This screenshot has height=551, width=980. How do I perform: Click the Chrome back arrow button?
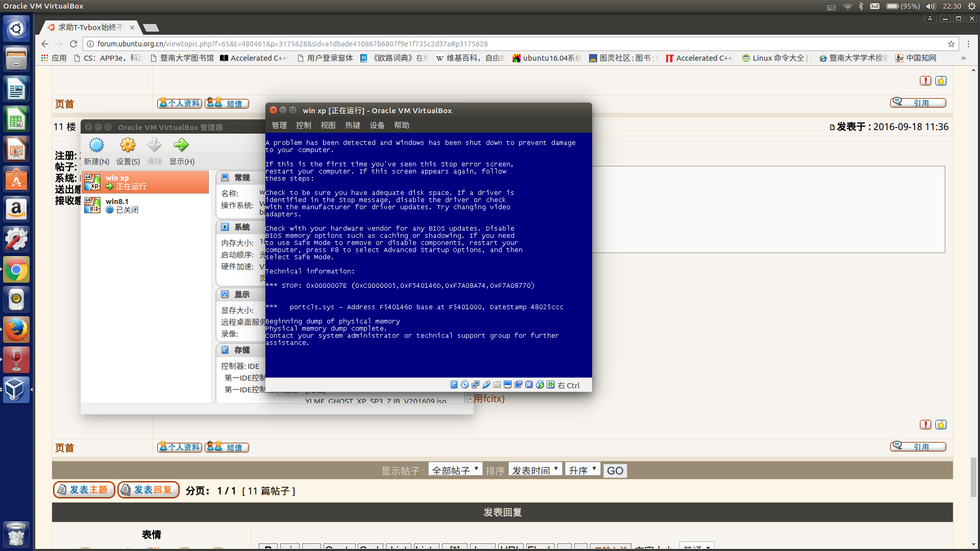coord(45,44)
